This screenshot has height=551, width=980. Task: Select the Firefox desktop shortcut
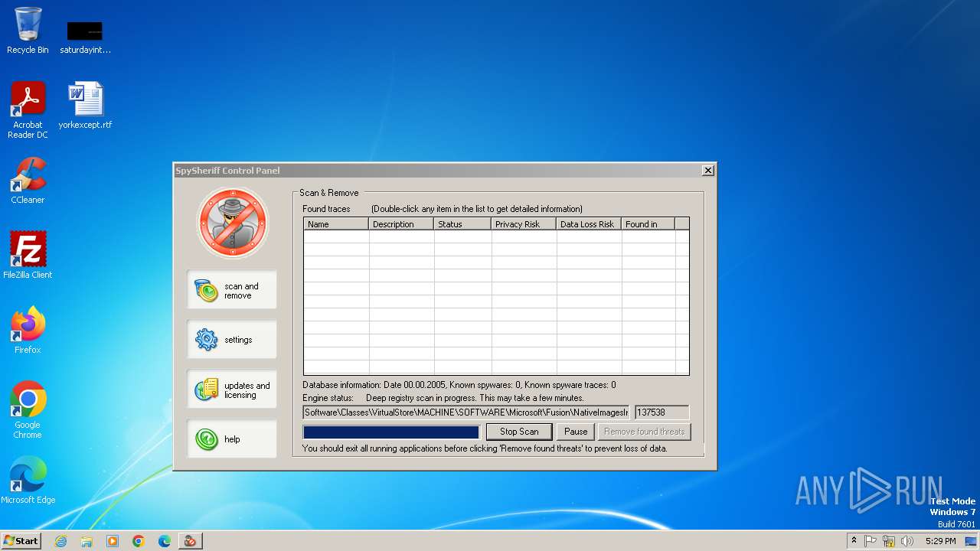[x=28, y=331]
